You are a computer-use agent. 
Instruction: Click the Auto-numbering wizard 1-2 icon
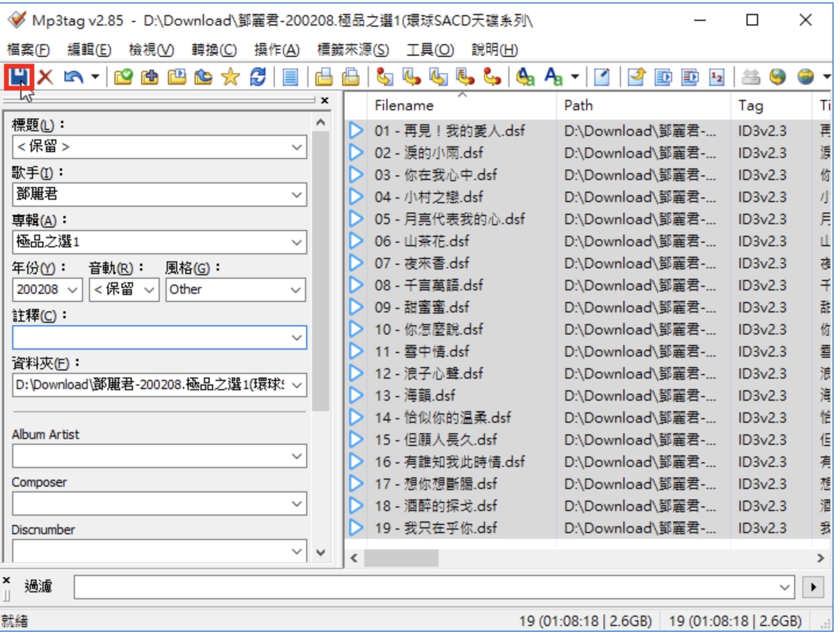[717, 77]
